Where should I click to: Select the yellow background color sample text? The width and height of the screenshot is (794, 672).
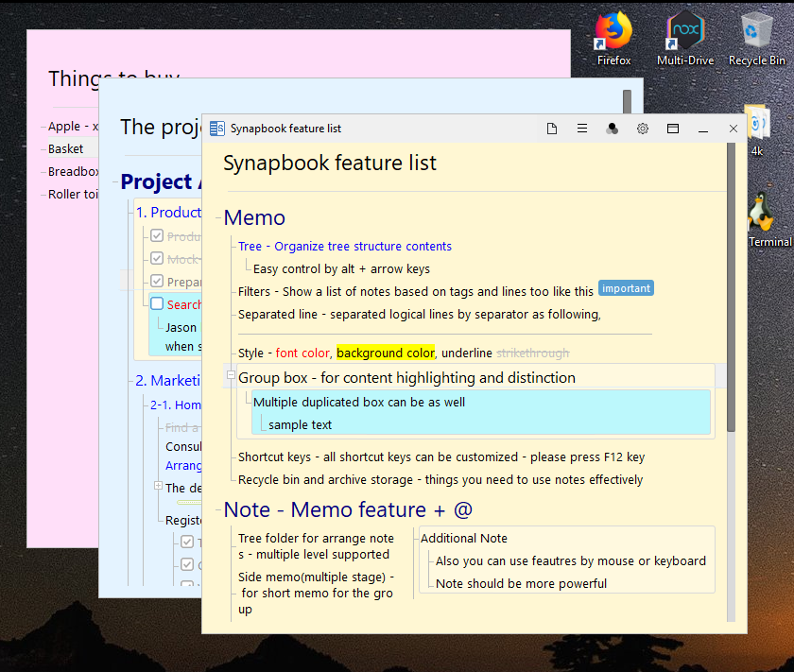click(x=383, y=352)
